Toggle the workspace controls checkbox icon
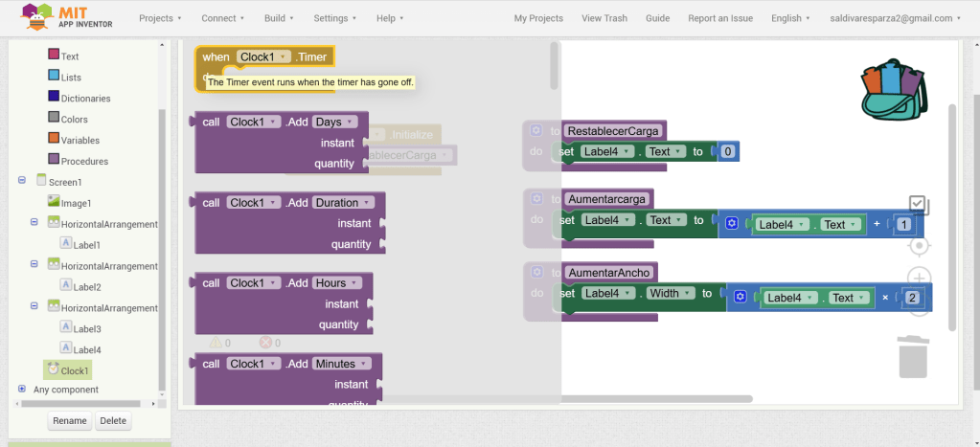 pyautogui.click(x=918, y=204)
